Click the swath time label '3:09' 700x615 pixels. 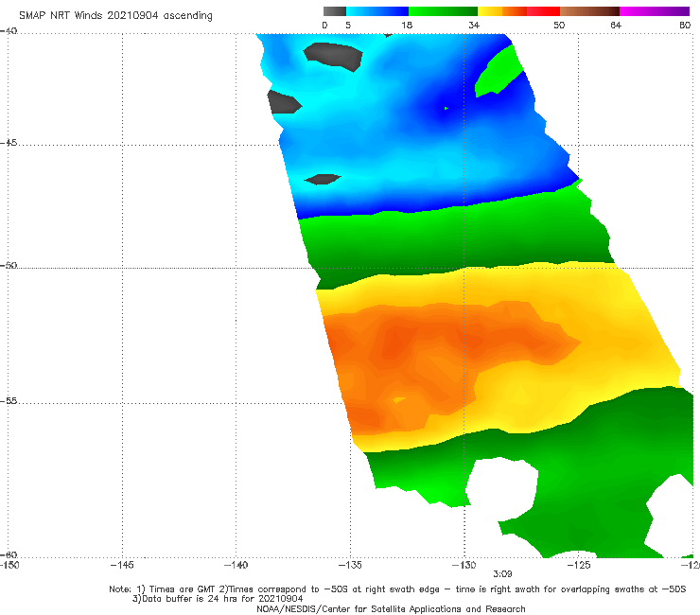pyautogui.click(x=502, y=574)
